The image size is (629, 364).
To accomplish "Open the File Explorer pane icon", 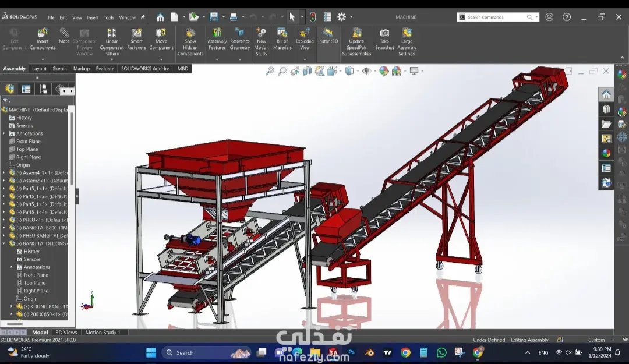I will click(x=606, y=124).
